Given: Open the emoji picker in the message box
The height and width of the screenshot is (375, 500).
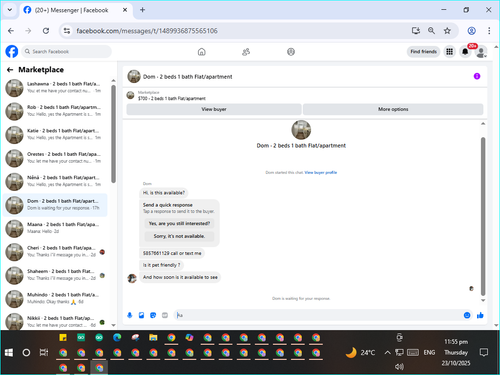Looking at the screenshot, I should [467, 315].
